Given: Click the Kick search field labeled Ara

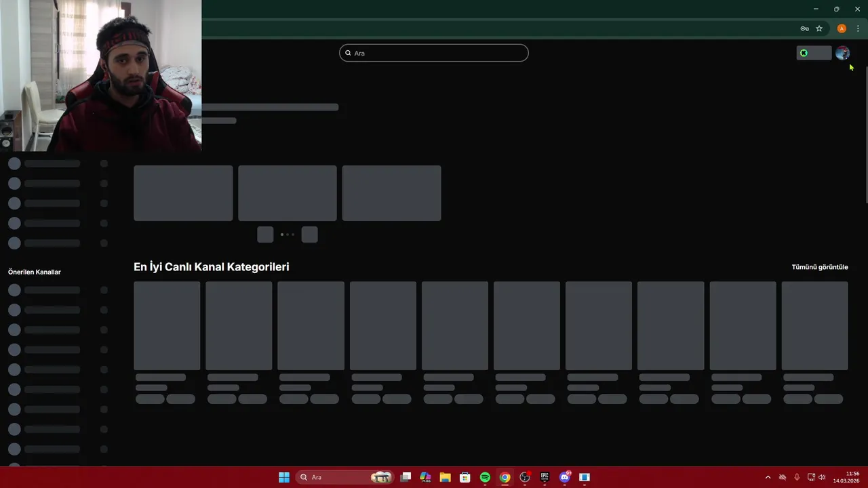Looking at the screenshot, I should pyautogui.click(x=434, y=53).
